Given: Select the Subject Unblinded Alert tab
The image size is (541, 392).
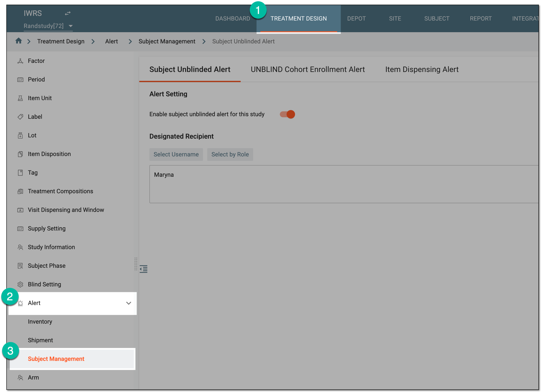Looking at the screenshot, I should point(190,69).
